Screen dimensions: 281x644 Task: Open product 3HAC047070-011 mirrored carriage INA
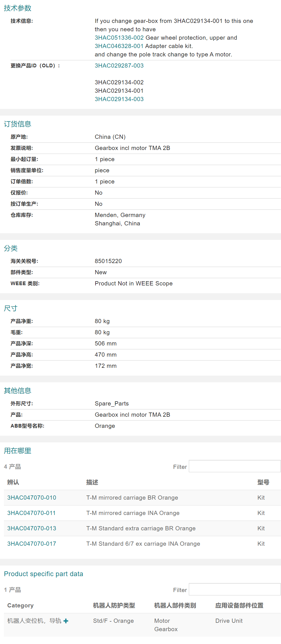(x=31, y=513)
